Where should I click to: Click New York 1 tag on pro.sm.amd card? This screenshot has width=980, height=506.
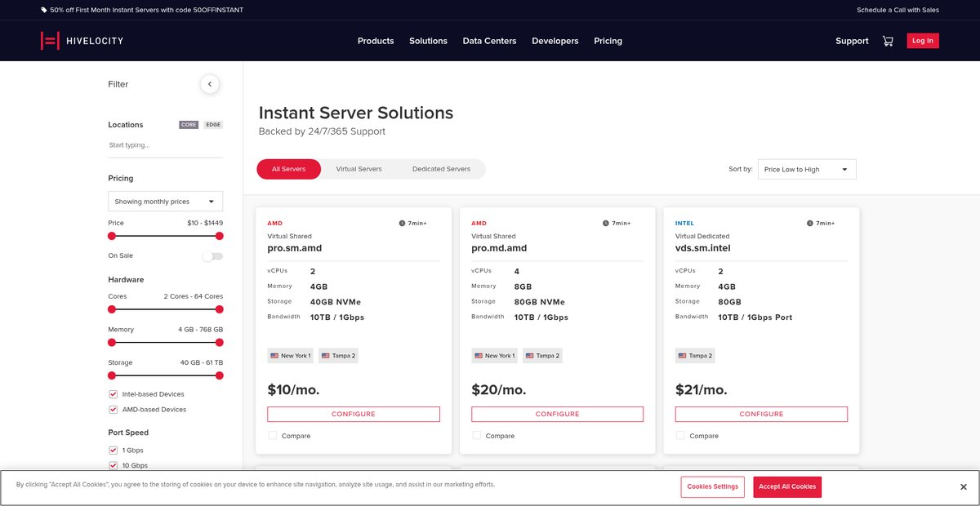290,356
